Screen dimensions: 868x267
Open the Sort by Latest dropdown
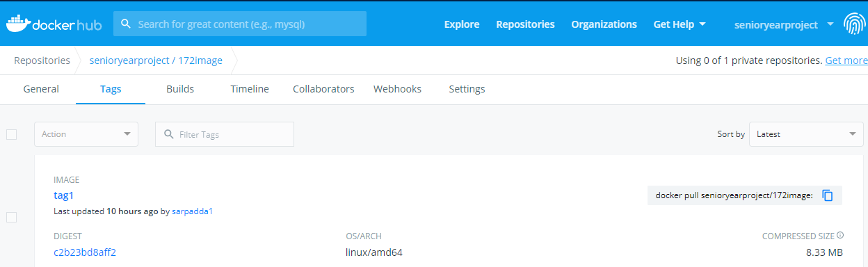point(806,134)
